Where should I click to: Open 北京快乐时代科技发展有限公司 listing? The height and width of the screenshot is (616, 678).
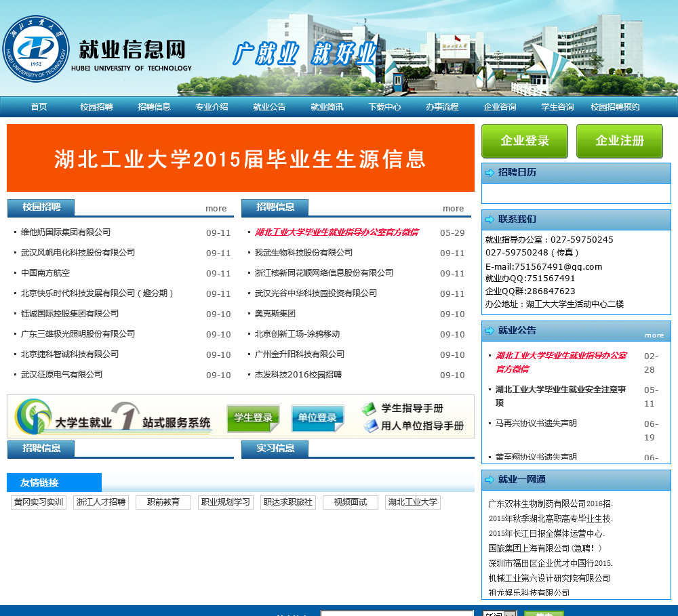97,293
